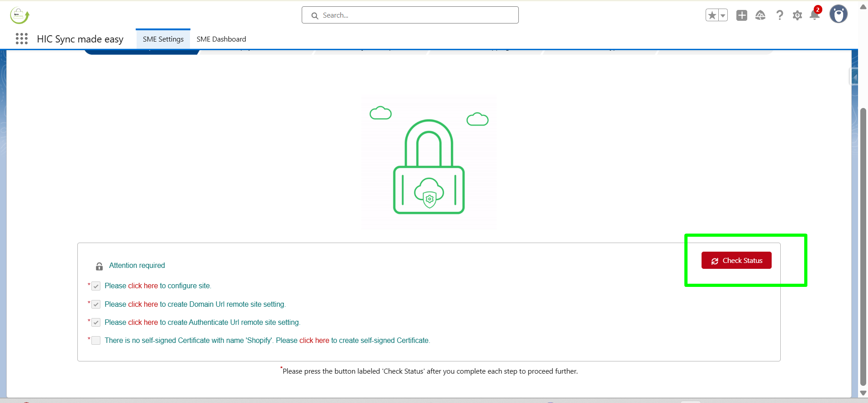Open the Setup gear menu

coord(797,15)
